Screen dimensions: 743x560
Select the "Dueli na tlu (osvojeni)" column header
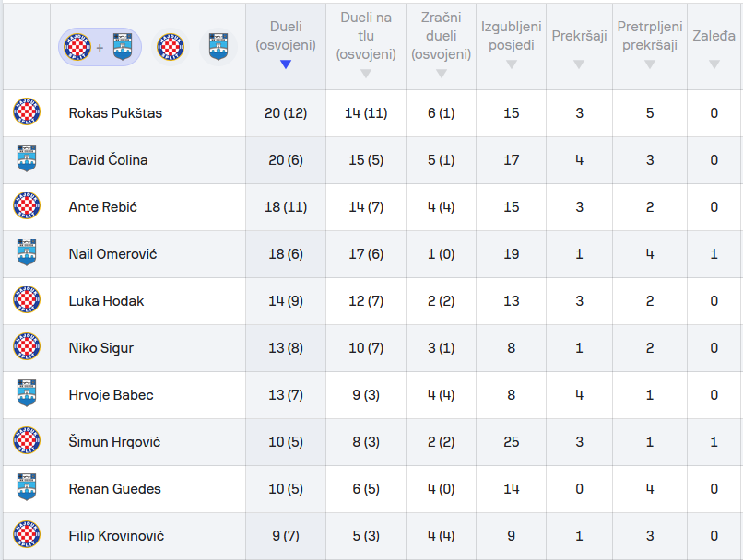[366, 36]
